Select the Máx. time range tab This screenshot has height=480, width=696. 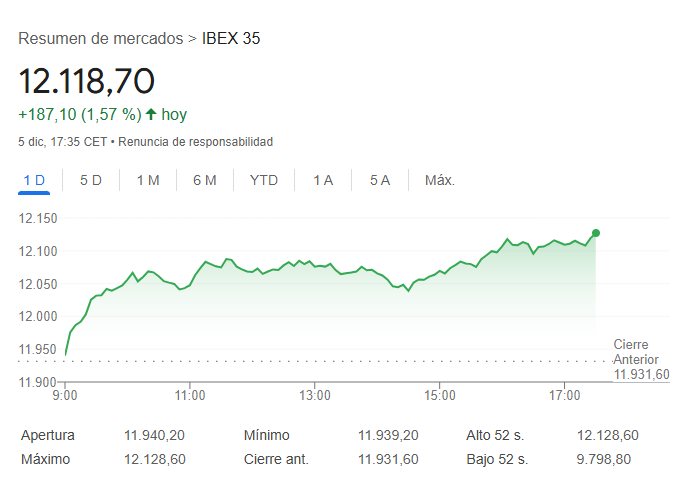(440, 180)
